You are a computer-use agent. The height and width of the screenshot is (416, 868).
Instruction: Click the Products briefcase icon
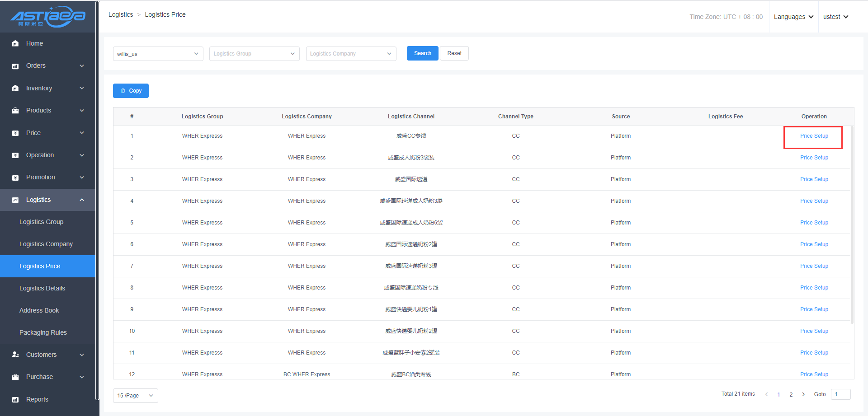click(x=15, y=111)
